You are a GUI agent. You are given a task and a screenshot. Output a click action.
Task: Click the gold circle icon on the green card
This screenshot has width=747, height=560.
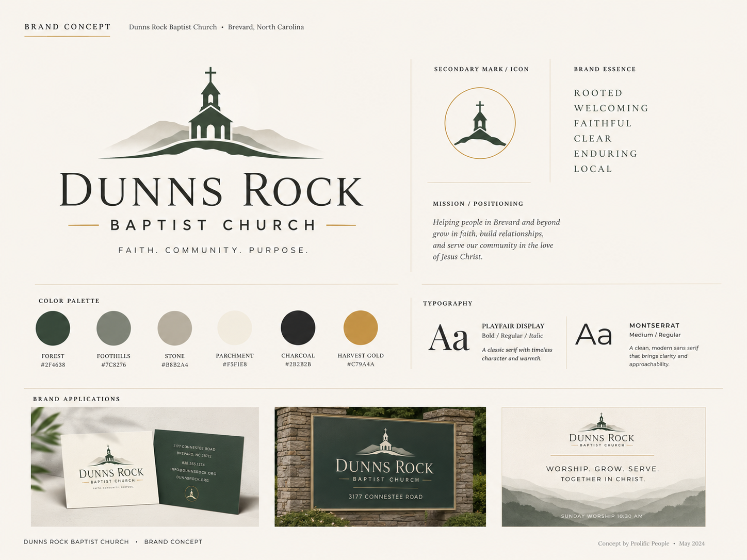pos(191,494)
